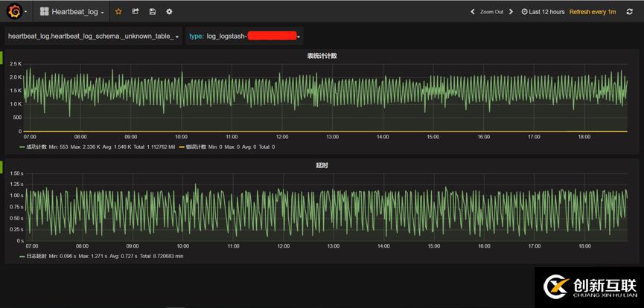644x308 pixels.
Task: Toggle the 日志延时 series legend label
Action: (x=36, y=256)
